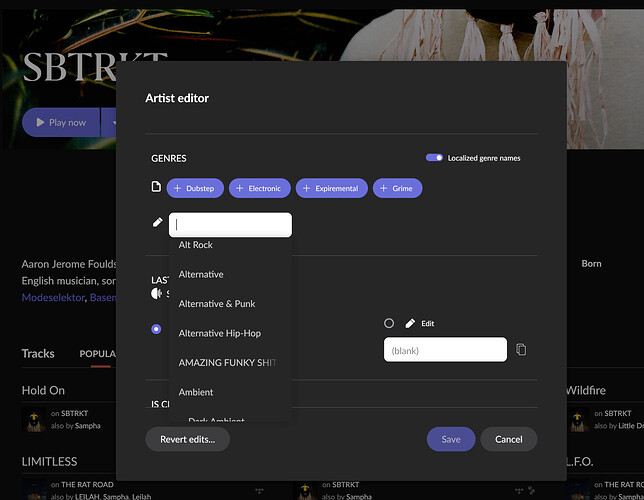Choose Alternative & Punk from genre list

217,303
